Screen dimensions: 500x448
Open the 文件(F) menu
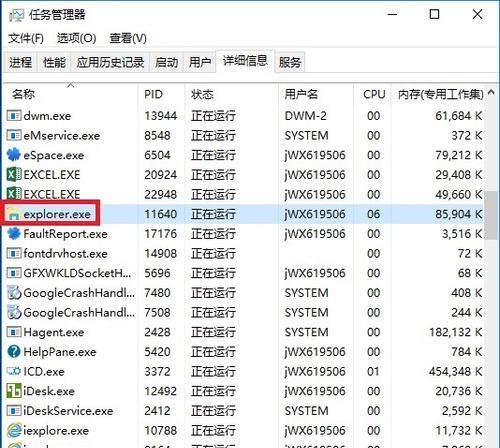point(26,38)
